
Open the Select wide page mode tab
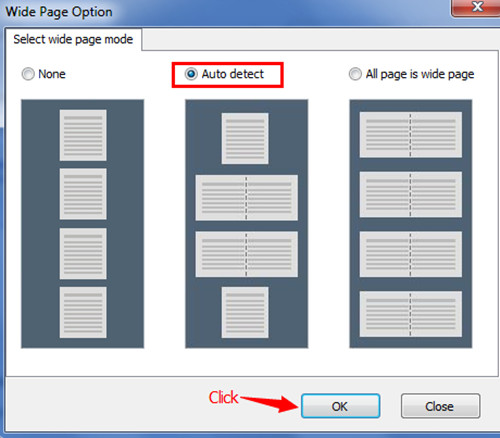click(73, 39)
